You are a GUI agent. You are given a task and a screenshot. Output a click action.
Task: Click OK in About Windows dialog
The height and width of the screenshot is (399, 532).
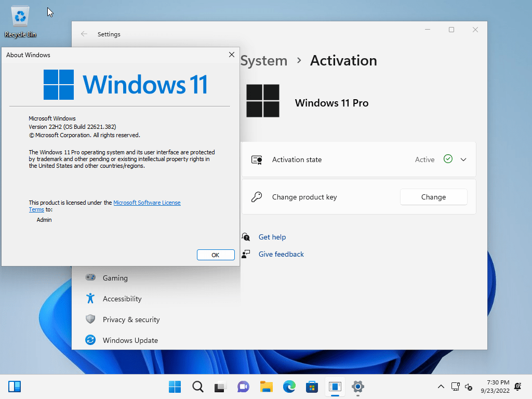coord(216,255)
